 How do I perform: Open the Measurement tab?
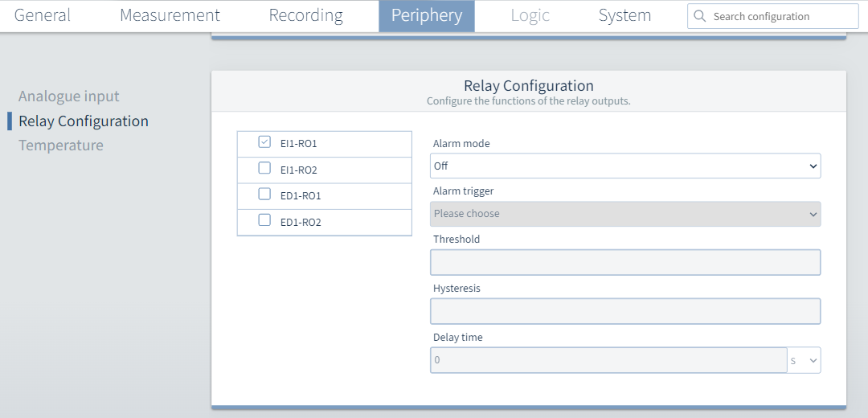click(170, 16)
